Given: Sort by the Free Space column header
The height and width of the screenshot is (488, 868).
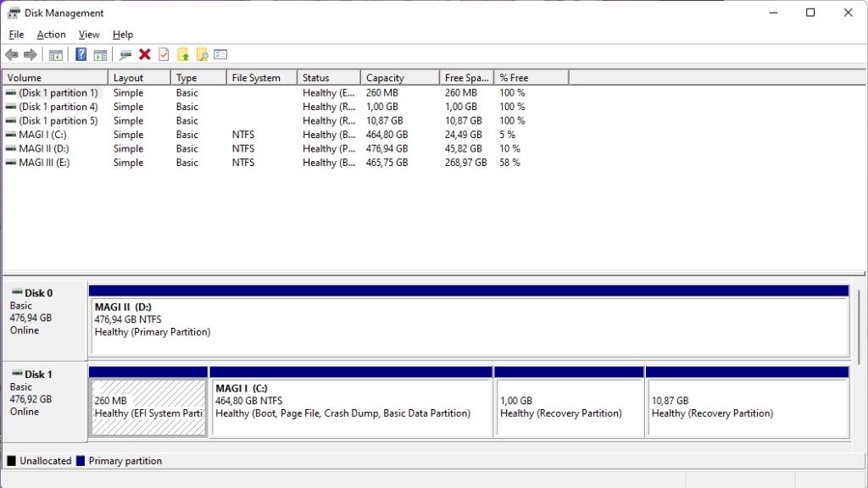Looking at the screenshot, I should [467, 77].
